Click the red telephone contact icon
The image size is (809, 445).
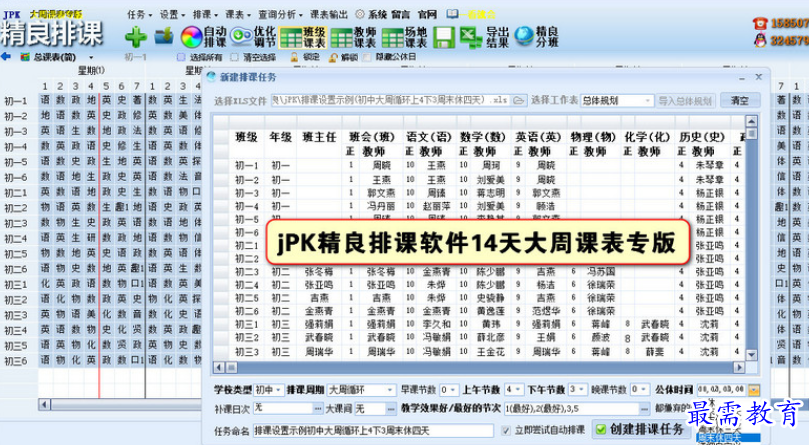click(760, 23)
